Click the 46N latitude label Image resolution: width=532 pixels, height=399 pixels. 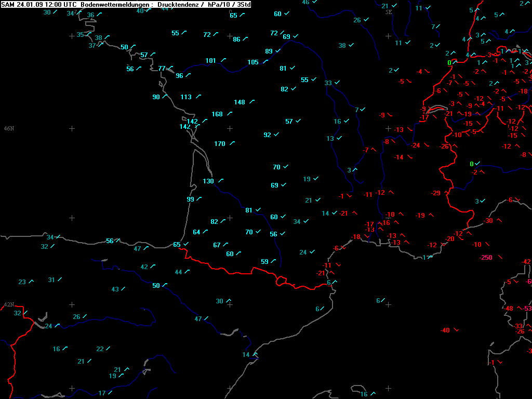(9, 128)
